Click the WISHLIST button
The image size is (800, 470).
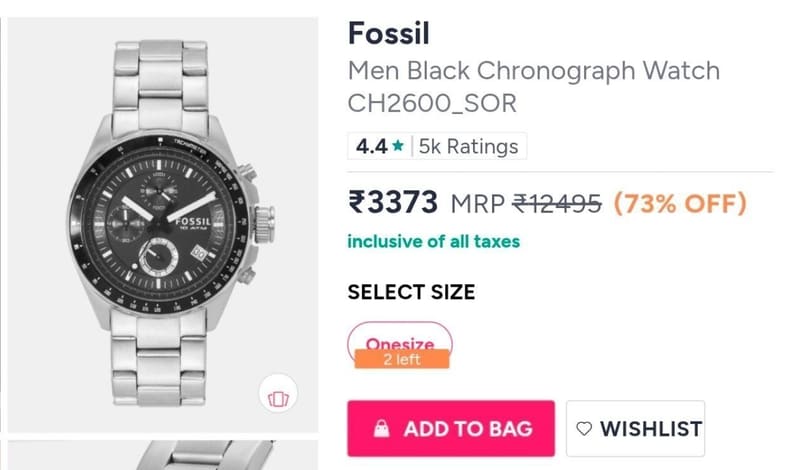[x=636, y=429]
